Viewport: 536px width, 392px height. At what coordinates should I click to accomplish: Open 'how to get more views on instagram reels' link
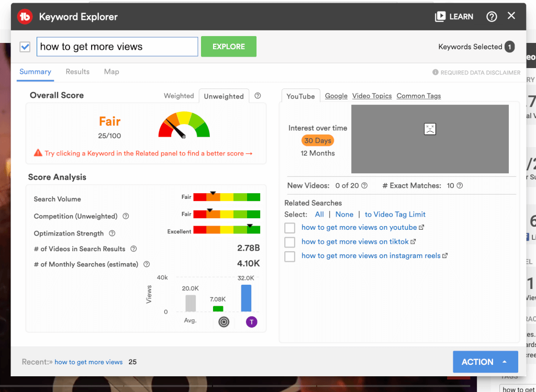tap(371, 256)
